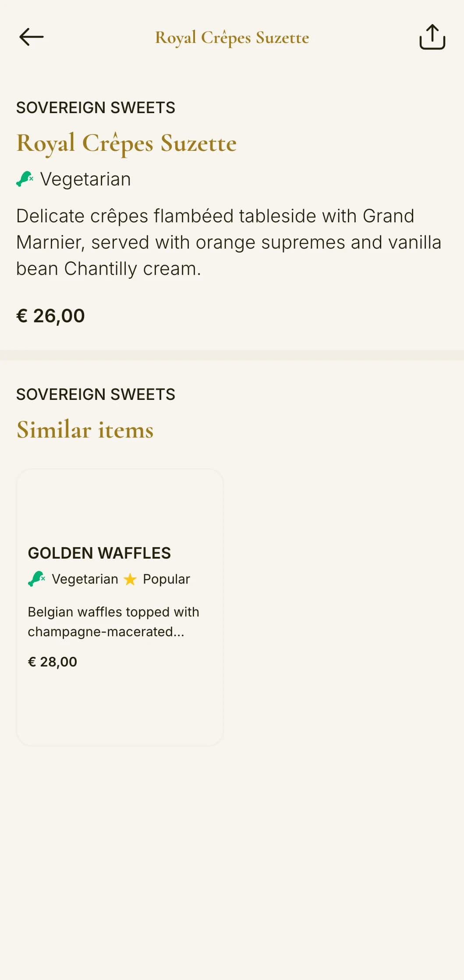Click the € 26,00 price
This screenshot has height=980, width=464.
click(x=50, y=316)
